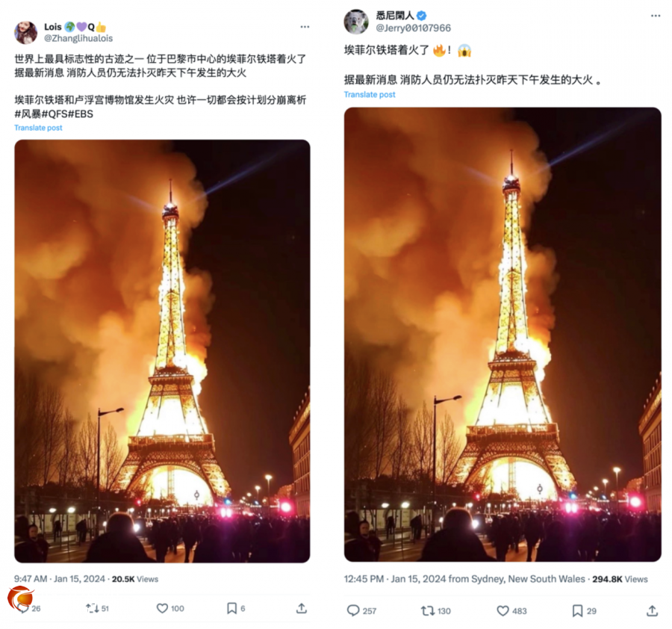The width and height of the screenshot is (672, 629).
Task: Share Lois's post via upload icon
Action: [302, 608]
